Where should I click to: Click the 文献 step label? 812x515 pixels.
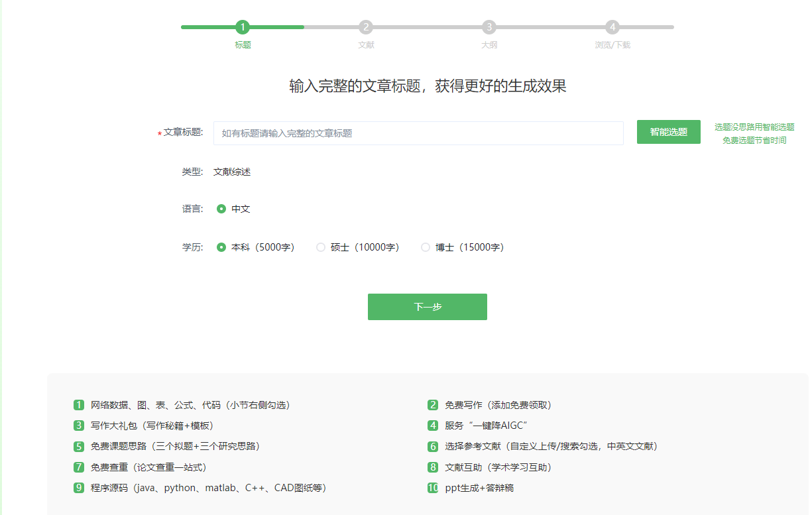(366, 45)
